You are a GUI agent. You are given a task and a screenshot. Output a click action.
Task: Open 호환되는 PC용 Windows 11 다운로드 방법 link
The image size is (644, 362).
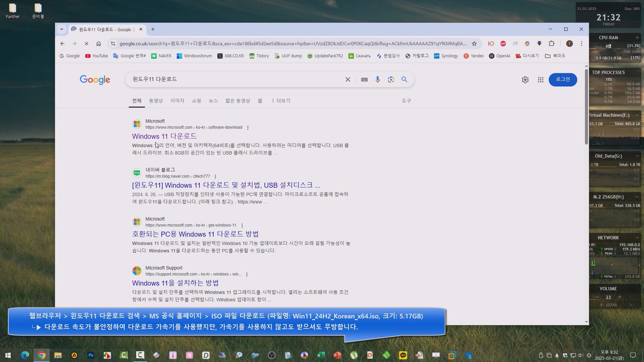tap(195, 234)
